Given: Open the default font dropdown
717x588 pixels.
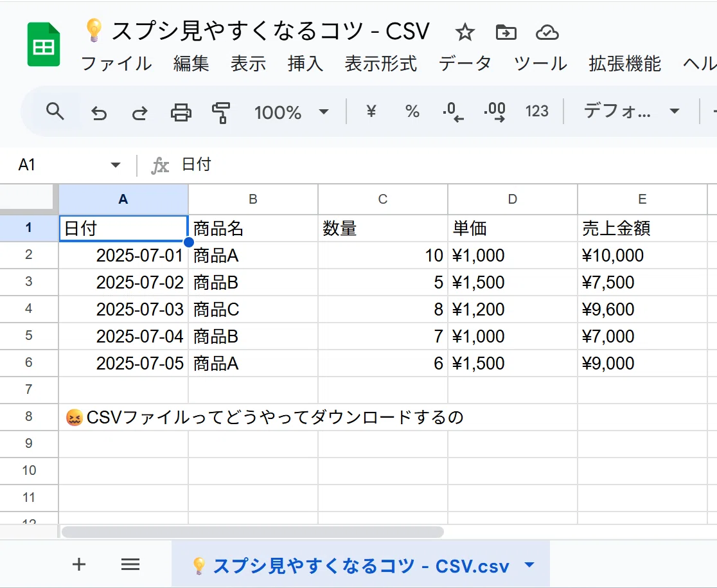Looking at the screenshot, I should point(632,111).
